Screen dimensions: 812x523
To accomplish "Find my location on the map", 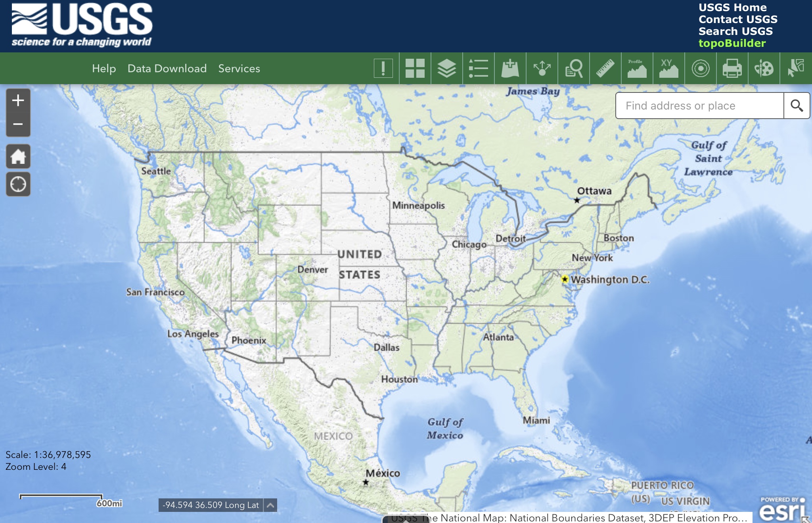I will 18,184.
